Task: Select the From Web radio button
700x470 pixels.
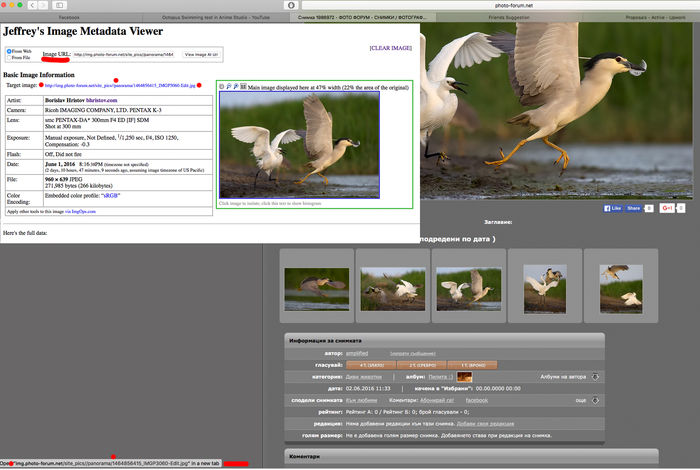Action: (9, 50)
